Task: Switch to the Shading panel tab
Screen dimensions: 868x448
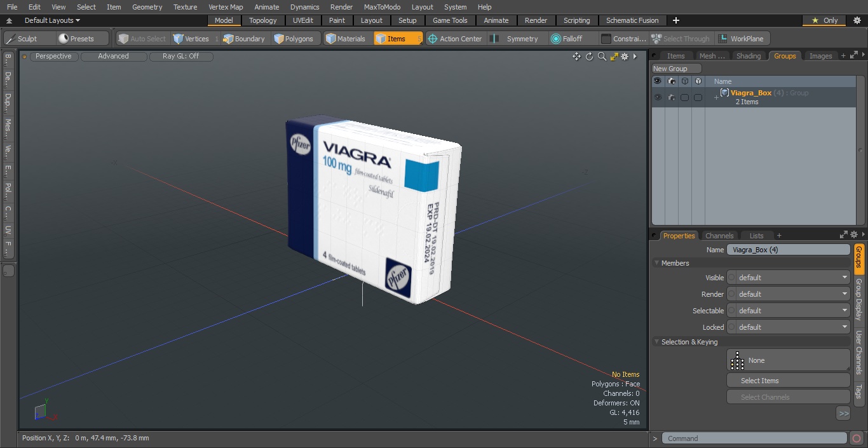Action: [748, 56]
